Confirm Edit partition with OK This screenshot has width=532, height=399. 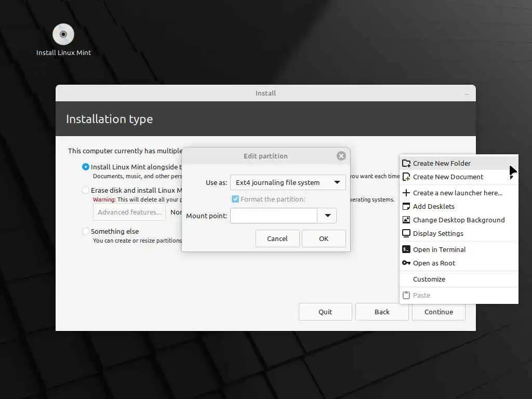(x=324, y=238)
